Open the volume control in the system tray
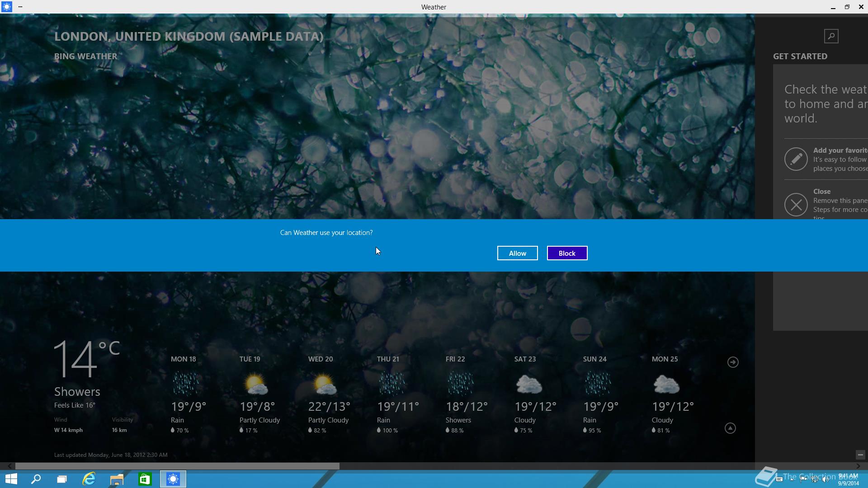Viewport: 868px width, 488px height. (x=826, y=479)
